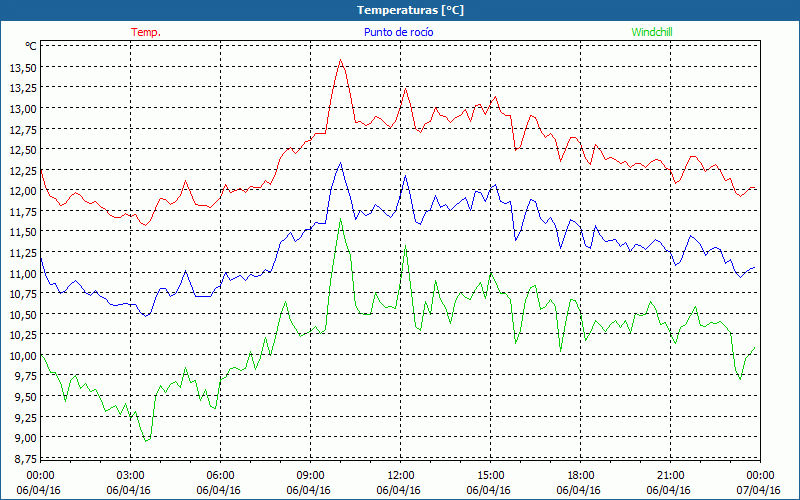The width and height of the screenshot is (800, 500).
Task: Click the 13,00 y-axis value
Action: 22,108
